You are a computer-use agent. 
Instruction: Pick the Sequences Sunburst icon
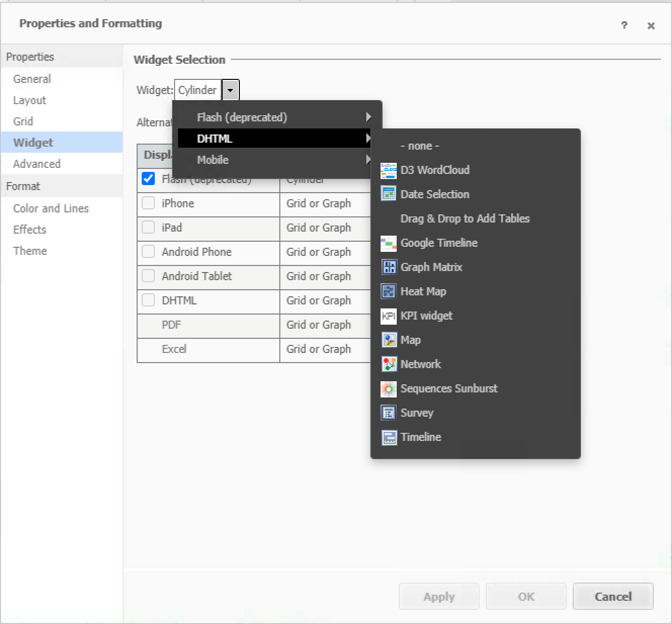[x=388, y=388]
